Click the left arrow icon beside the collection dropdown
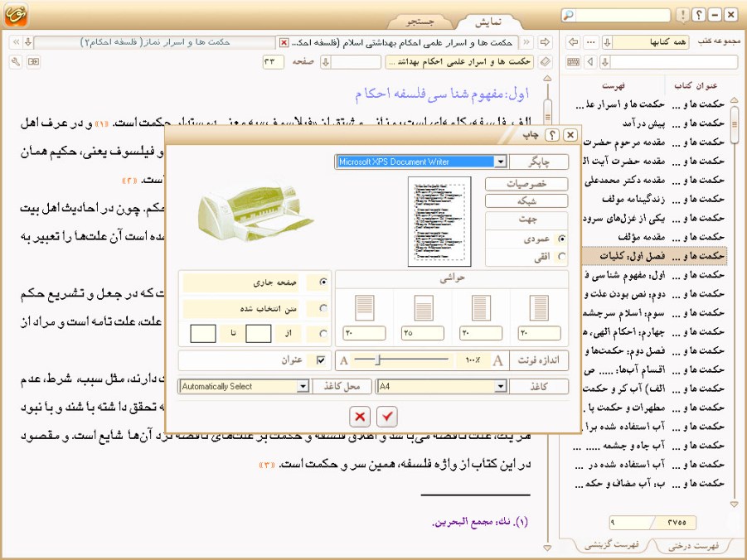The height and width of the screenshot is (560, 747). click(x=574, y=42)
